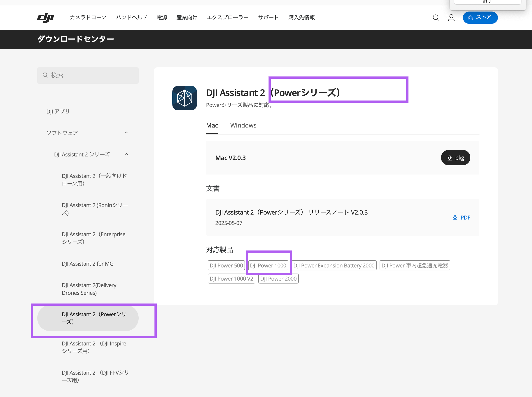Click the DJI Power 車内超急速充電器 tag
Image resolution: width=532 pixels, height=397 pixels.
pos(415,265)
